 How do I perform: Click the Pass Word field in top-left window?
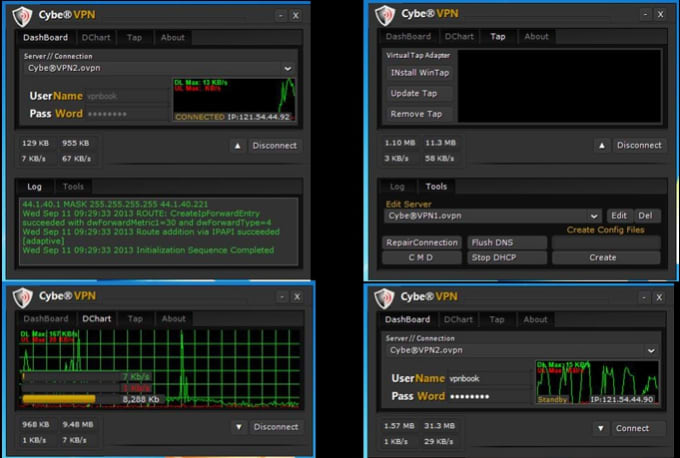click(x=127, y=114)
